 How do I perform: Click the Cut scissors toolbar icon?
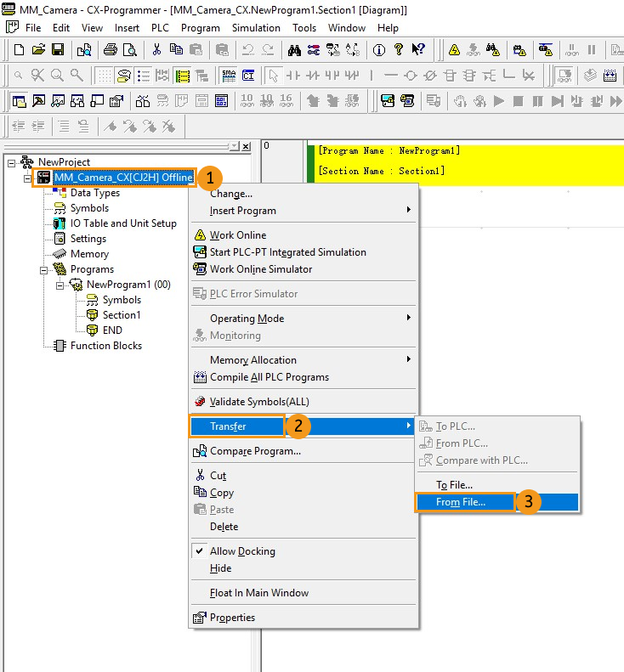pos(156,50)
